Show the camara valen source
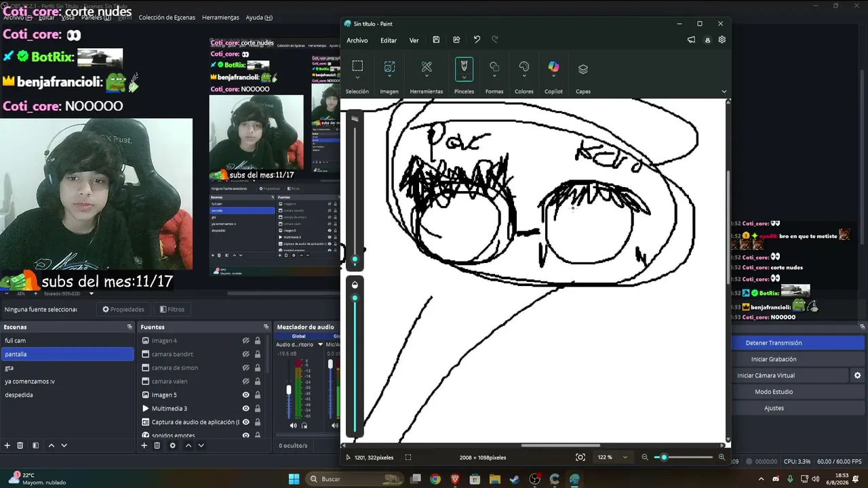This screenshot has height=488, width=868. click(x=245, y=382)
